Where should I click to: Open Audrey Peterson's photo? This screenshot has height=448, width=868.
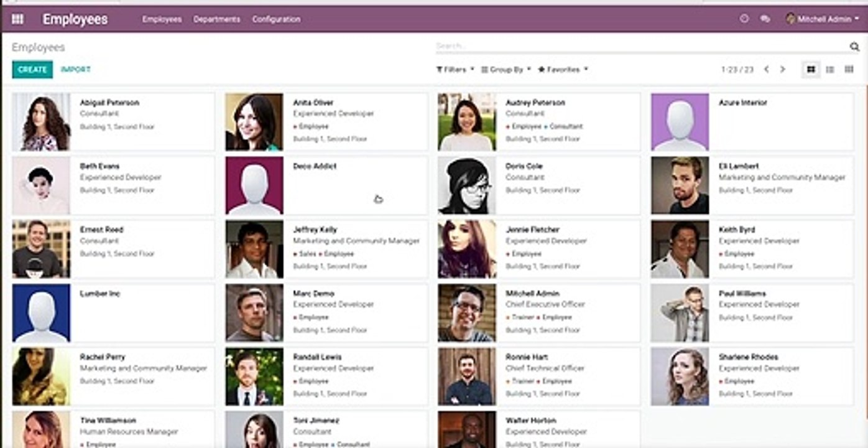click(467, 122)
